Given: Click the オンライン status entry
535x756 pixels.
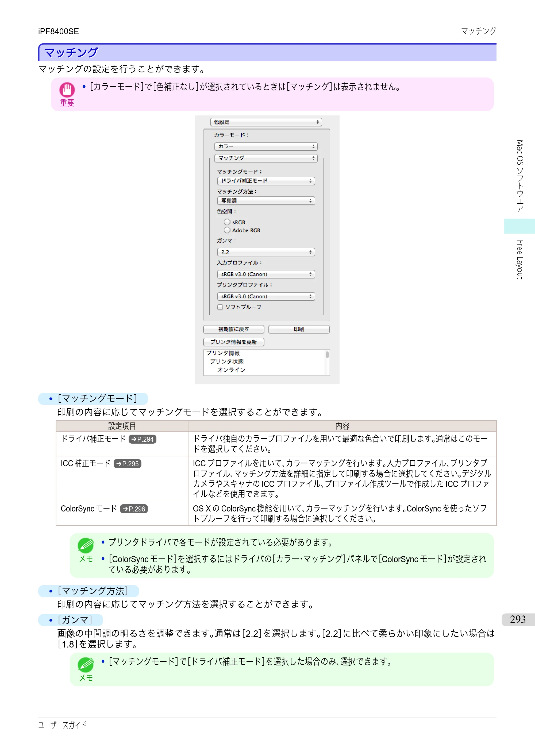Looking at the screenshot, I should coord(231,370).
